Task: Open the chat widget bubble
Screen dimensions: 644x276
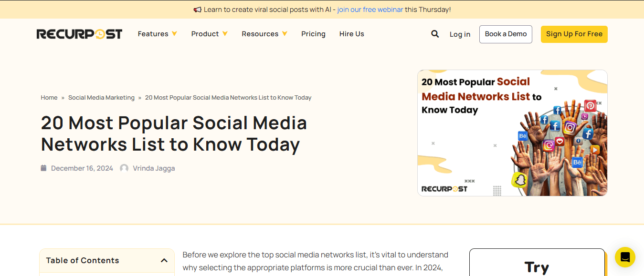Action: coord(625,257)
